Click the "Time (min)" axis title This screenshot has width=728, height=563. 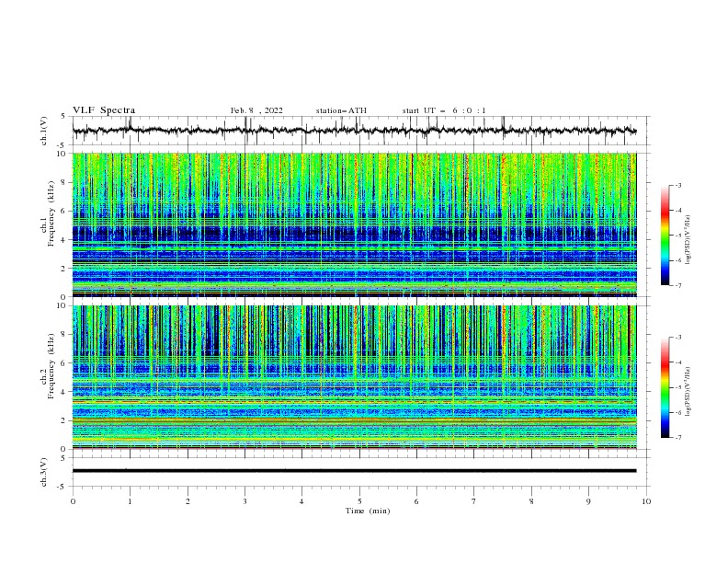click(368, 511)
